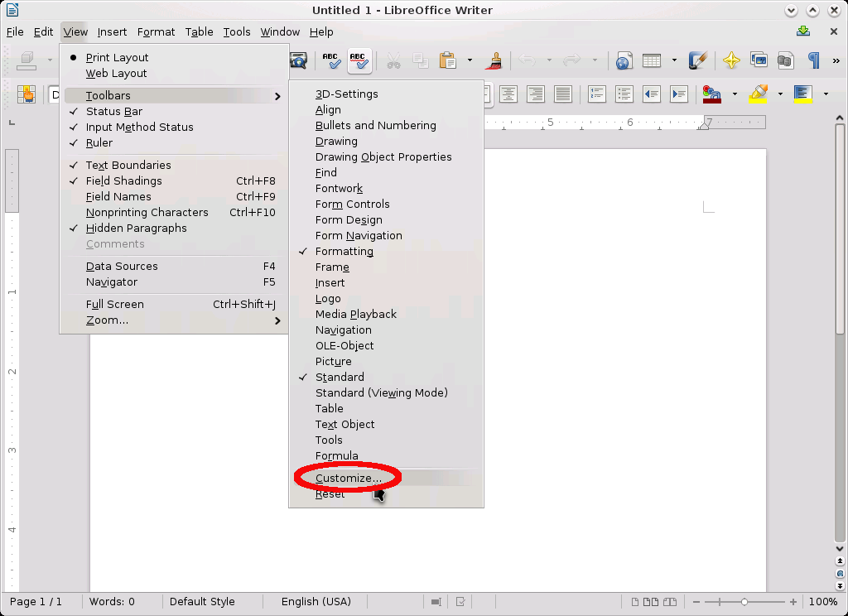Select the Format Paintbrush tool
The height and width of the screenshot is (616, 848).
(x=495, y=60)
